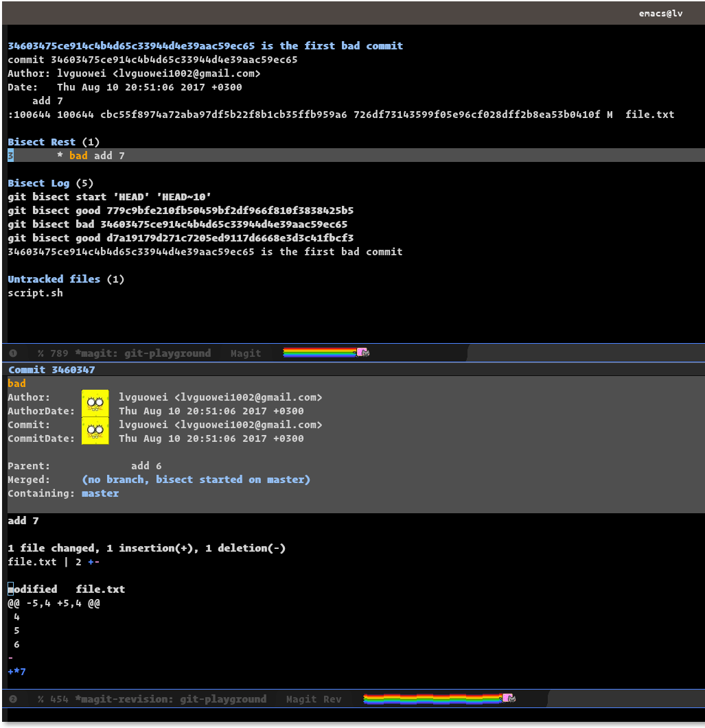Click the 'add 7' commit message in revision buffer
The width and height of the screenshot is (705, 728).
pyautogui.click(x=23, y=521)
